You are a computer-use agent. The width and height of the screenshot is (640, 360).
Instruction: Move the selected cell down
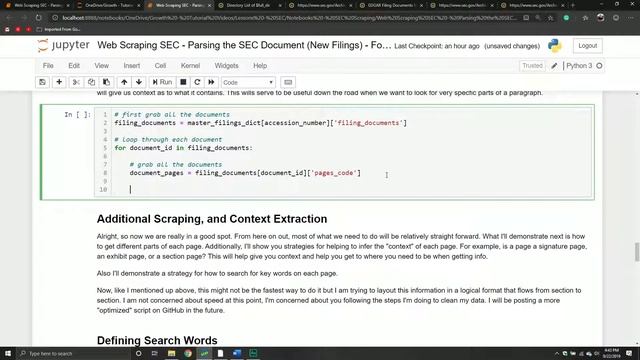(139, 82)
